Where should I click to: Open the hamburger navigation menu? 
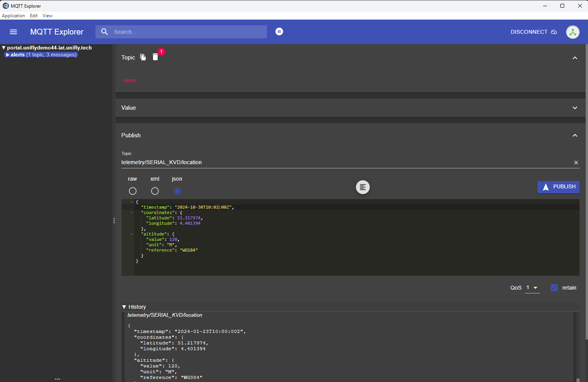click(13, 32)
